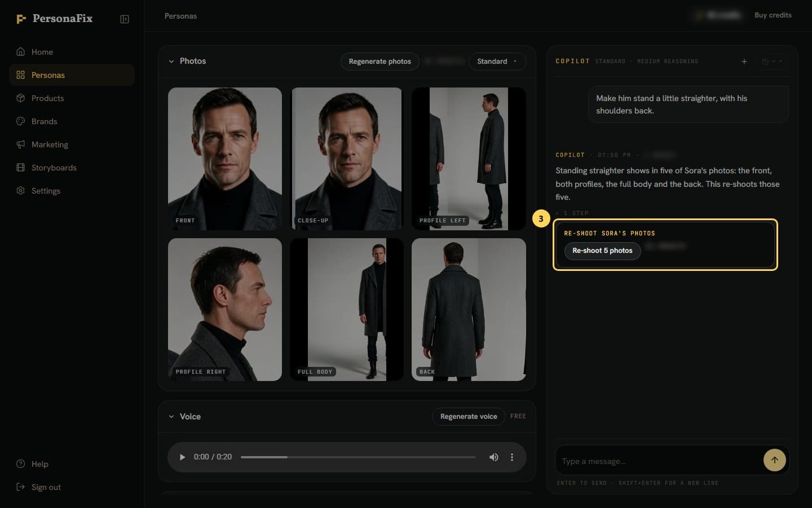Click the Regenerate photos button

[x=380, y=62]
